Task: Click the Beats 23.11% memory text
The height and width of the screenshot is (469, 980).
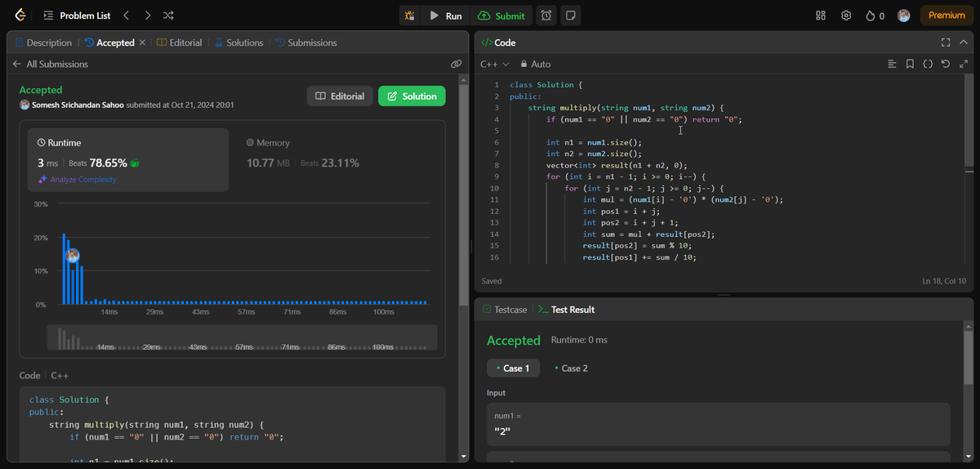Action: pyautogui.click(x=330, y=163)
